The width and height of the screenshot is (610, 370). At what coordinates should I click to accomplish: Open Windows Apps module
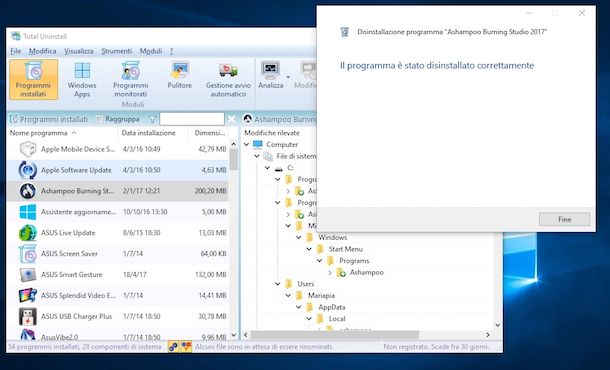(82, 80)
